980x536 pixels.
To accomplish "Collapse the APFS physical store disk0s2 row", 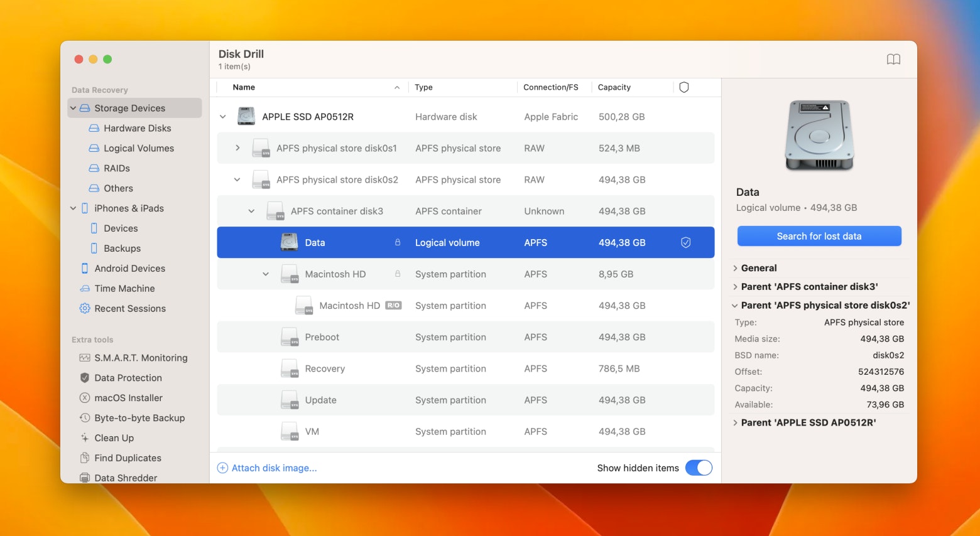I will pyautogui.click(x=237, y=180).
